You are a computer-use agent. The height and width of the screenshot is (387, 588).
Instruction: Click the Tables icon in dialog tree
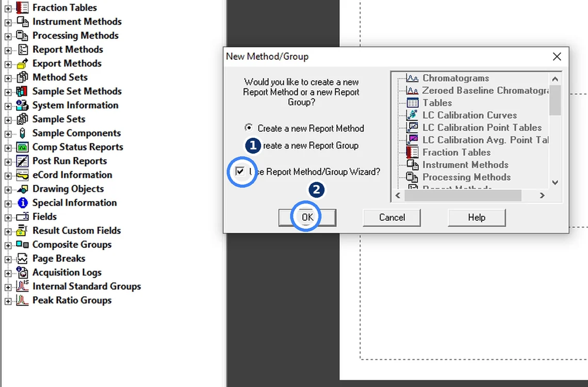(412, 103)
